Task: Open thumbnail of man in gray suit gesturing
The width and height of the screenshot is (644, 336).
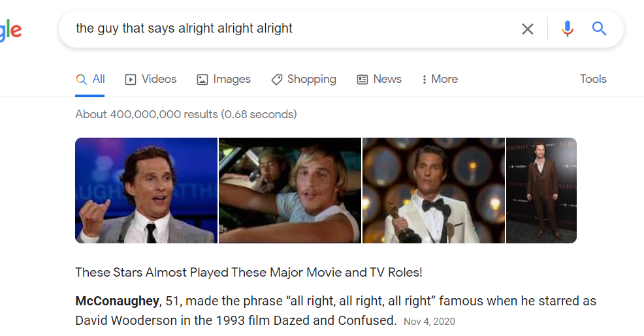Action: [146, 191]
